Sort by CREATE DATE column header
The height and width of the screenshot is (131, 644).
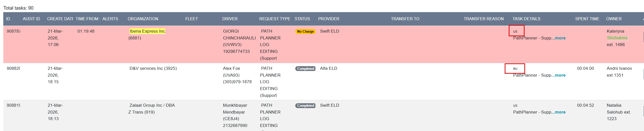tap(60, 19)
